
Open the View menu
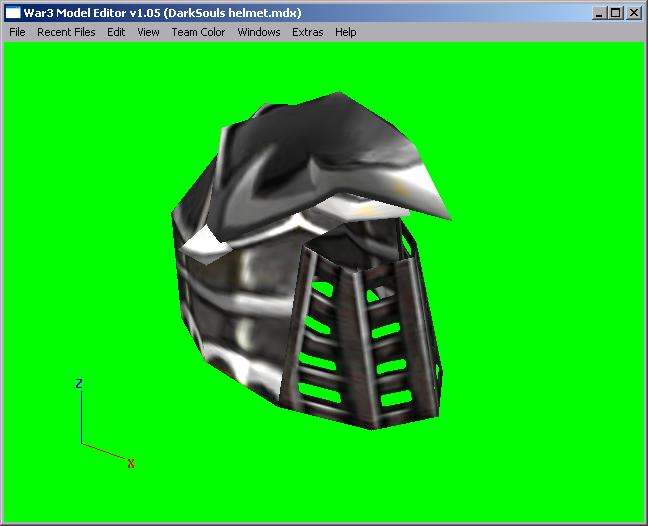[x=148, y=32]
